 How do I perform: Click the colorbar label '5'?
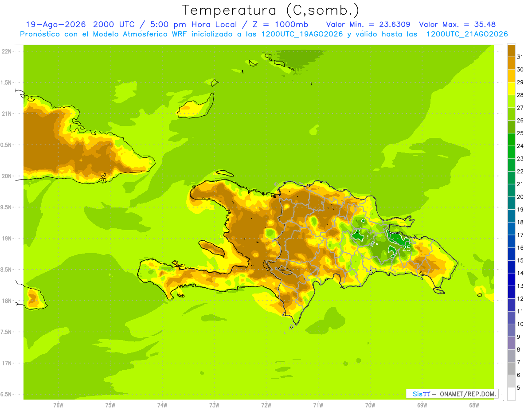pos(519,388)
